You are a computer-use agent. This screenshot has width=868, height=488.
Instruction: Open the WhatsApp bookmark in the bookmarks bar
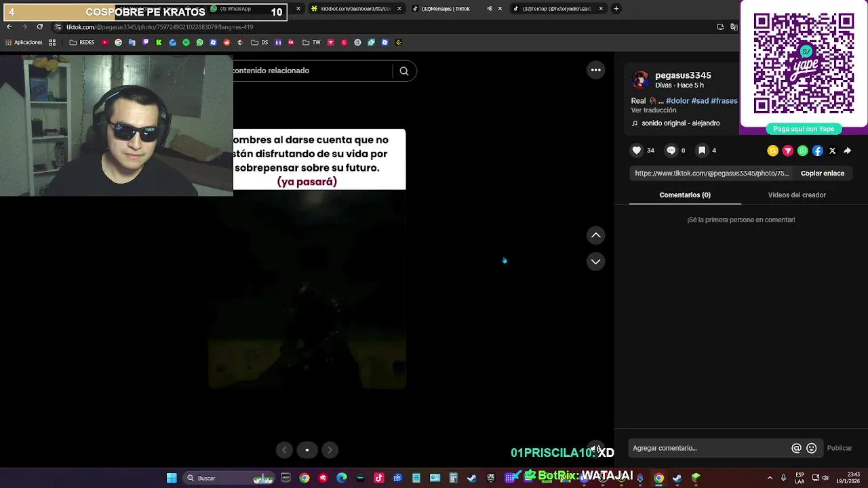(199, 42)
